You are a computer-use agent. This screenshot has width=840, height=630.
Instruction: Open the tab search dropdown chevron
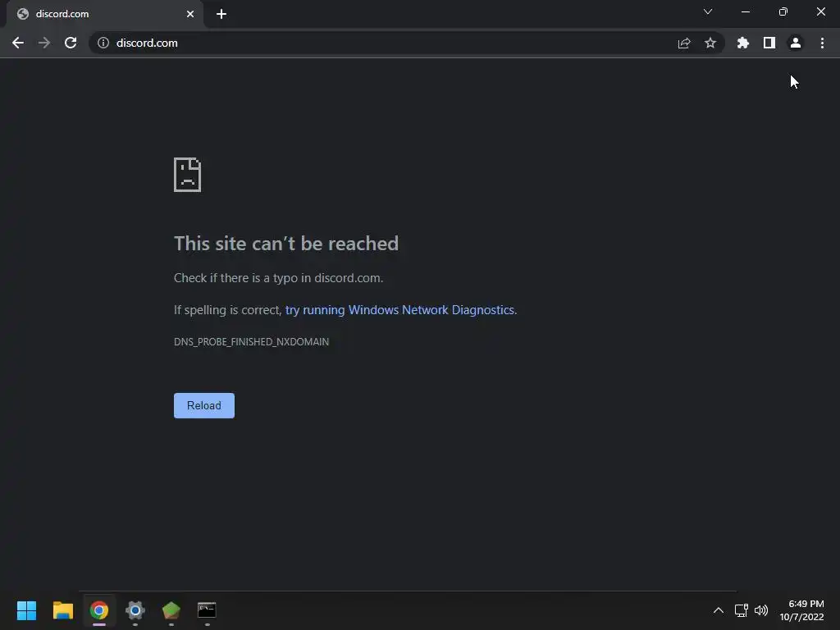pyautogui.click(x=708, y=11)
